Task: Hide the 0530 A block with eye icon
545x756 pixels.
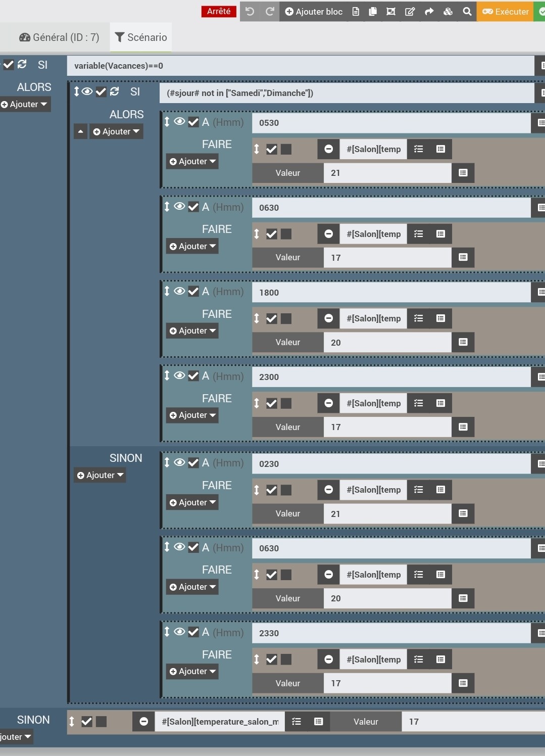Action: 179,122
